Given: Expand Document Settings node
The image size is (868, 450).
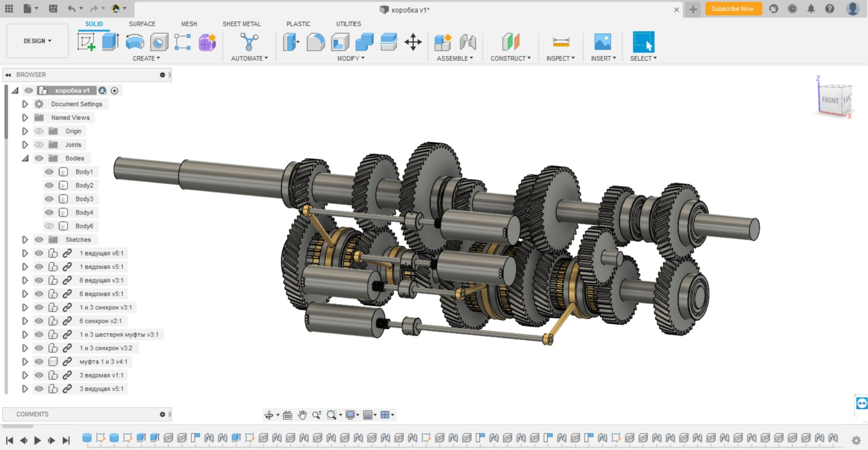Looking at the screenshot, I should pos(25,104).
